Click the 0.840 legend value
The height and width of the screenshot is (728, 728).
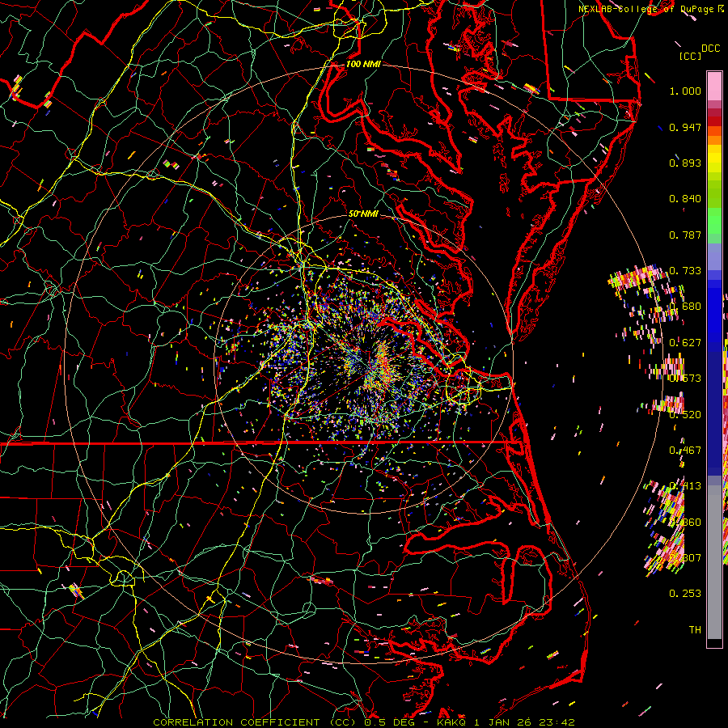685,199
